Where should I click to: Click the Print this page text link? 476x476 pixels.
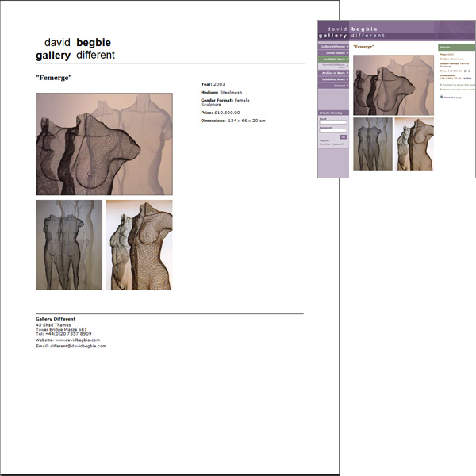click(453, 98)
